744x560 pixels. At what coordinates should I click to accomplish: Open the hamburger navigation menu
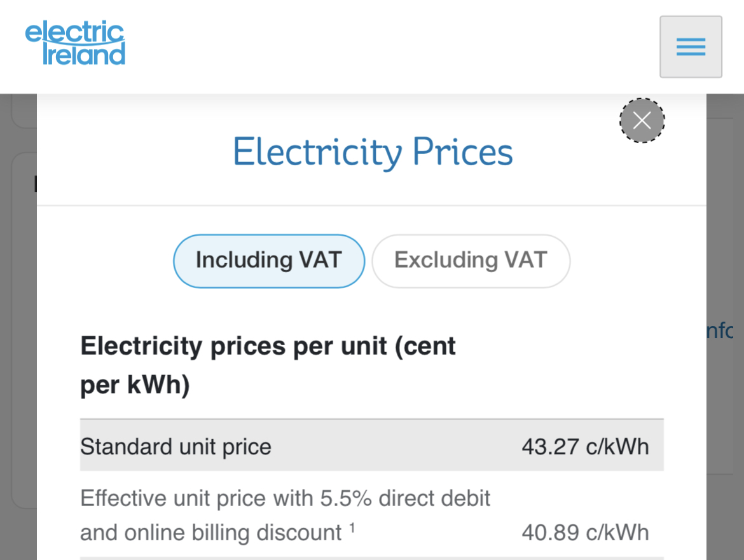pyautogui.click(x=691, y=46)
